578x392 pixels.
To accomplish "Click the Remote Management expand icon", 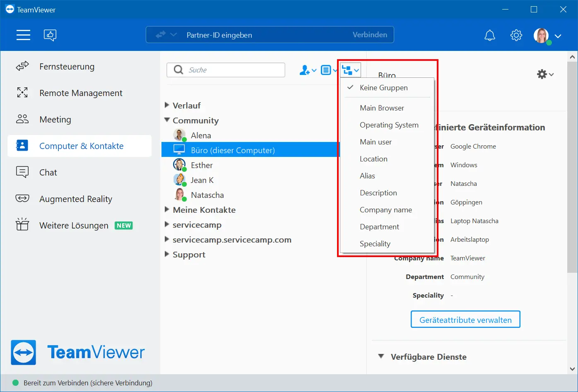I will coord(22,93).
